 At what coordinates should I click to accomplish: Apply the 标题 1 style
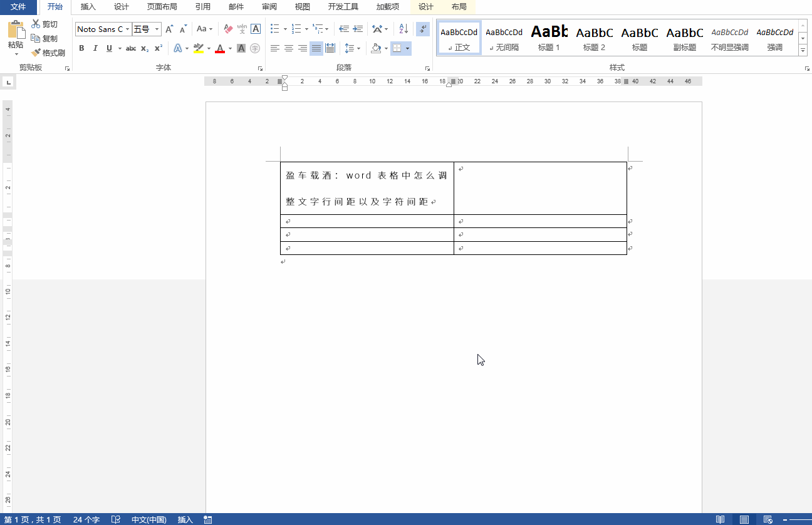(x=549, y=38)
